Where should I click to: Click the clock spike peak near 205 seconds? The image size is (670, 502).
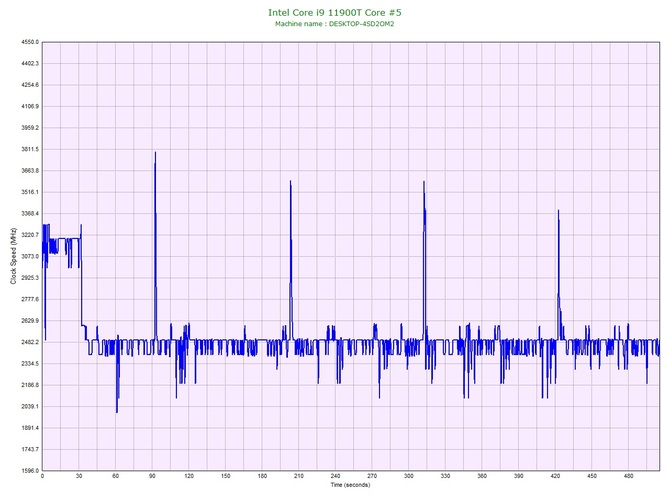[x=291, y=183]
